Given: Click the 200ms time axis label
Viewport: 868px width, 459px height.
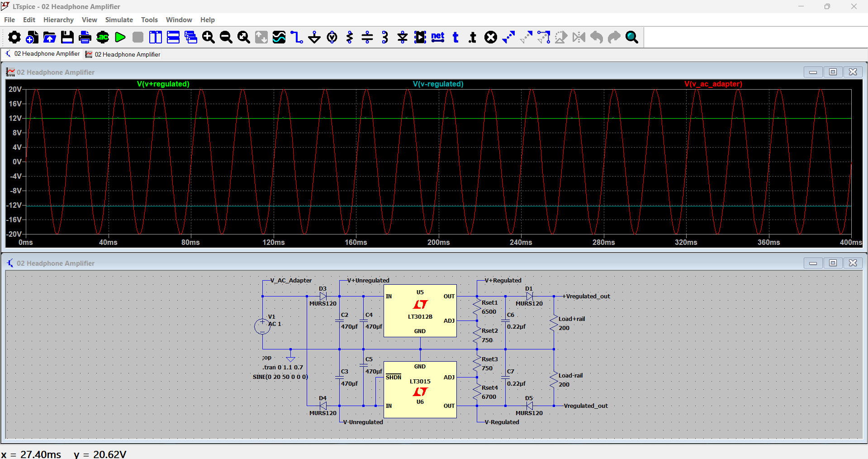Looking at the screenshot, I should [438, 243].
